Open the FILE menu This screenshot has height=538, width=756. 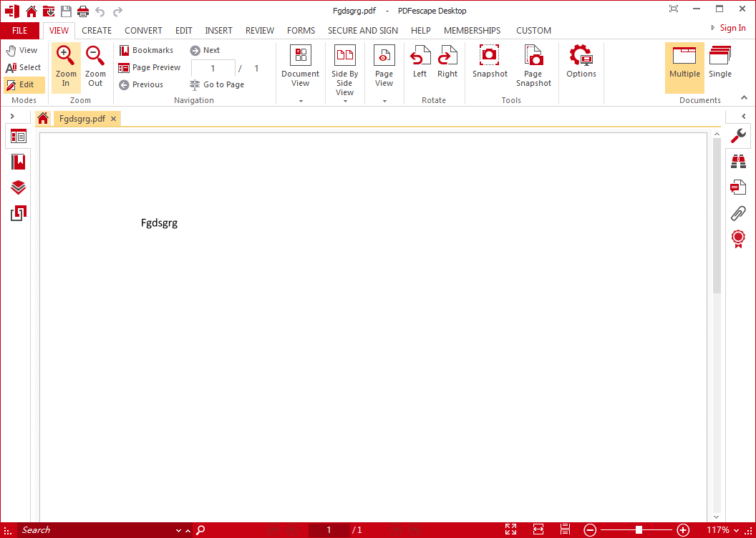click(20, 31)
